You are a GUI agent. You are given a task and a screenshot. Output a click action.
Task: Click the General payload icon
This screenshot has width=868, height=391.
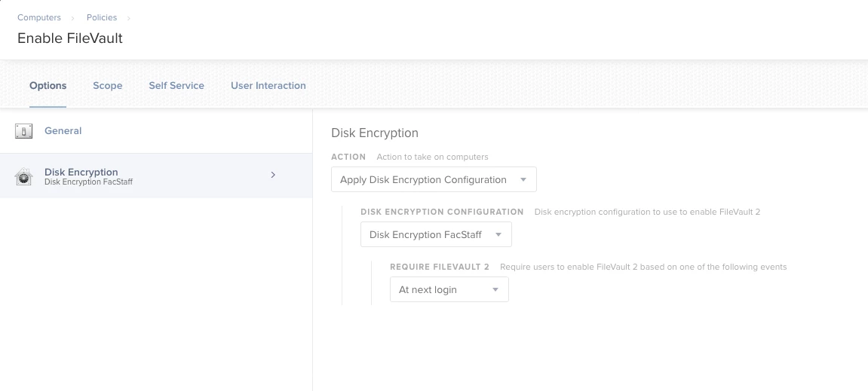(x=23, y=132)
